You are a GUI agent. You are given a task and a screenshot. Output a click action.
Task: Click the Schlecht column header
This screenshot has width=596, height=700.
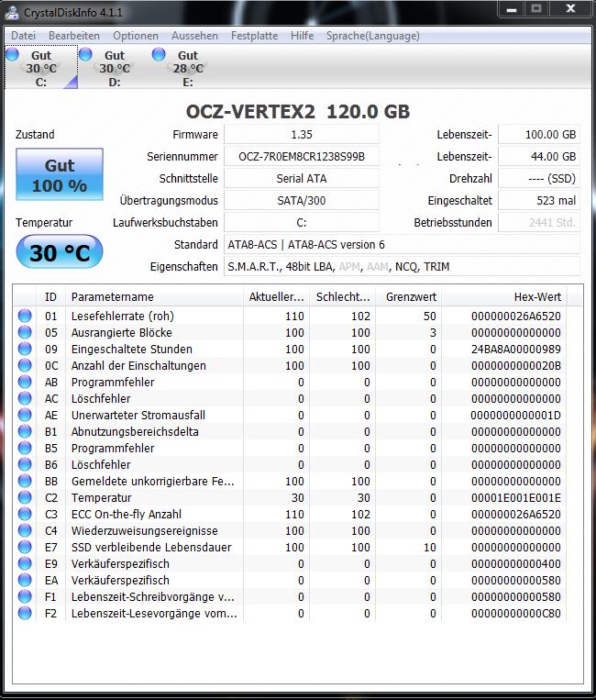(x=343, y=296)
